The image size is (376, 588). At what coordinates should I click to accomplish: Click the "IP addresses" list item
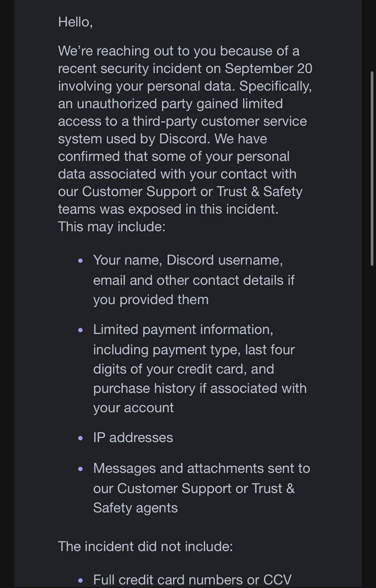tap(133, 437)
